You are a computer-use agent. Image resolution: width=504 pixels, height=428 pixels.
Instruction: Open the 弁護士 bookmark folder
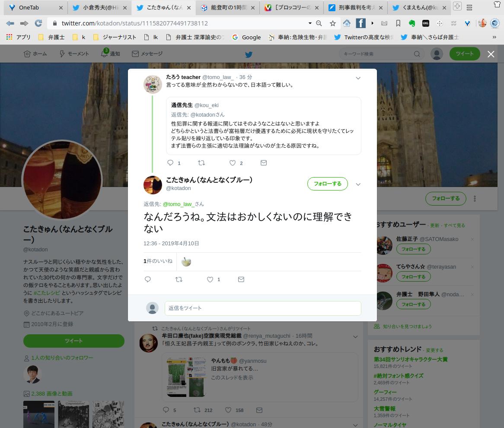point(51,37)
